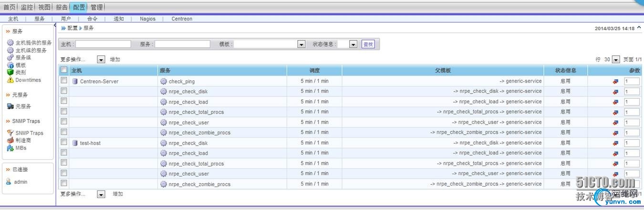Click the MIBs icon in sidebar

[10, 148]
